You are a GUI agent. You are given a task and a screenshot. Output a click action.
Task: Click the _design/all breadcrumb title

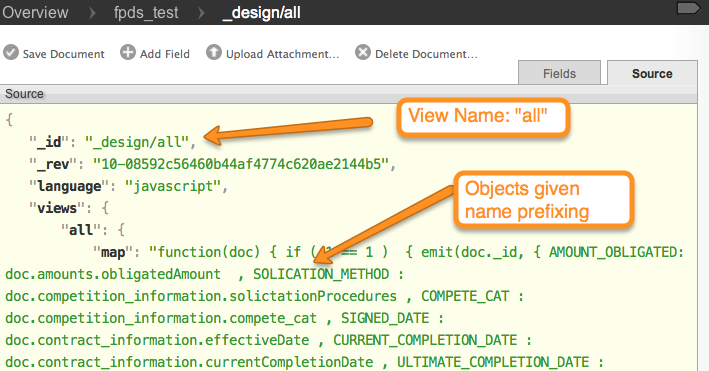(262, 13)
